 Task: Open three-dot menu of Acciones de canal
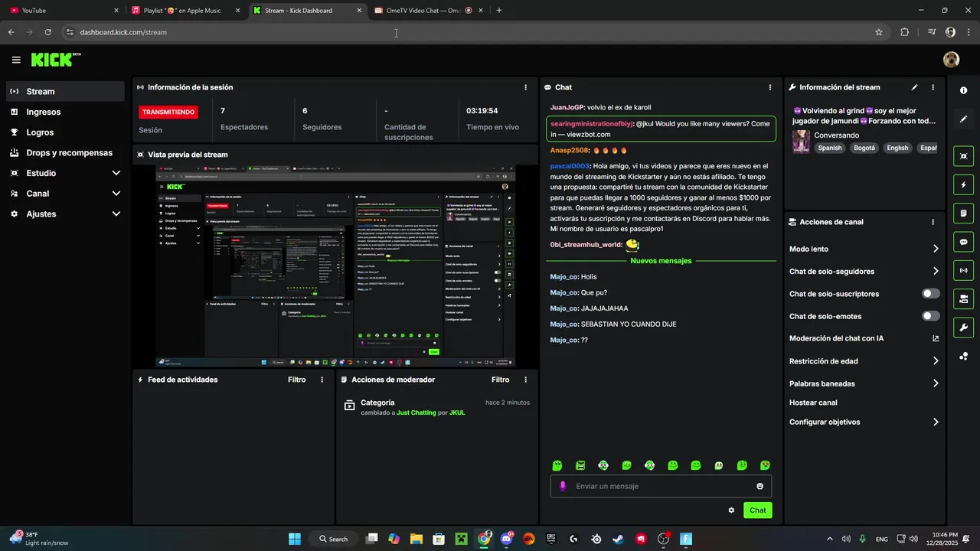(933, 222)
